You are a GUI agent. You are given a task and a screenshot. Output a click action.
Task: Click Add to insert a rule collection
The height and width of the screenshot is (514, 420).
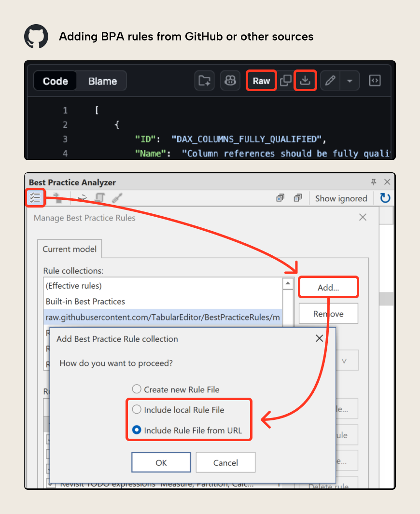(328, 287)
